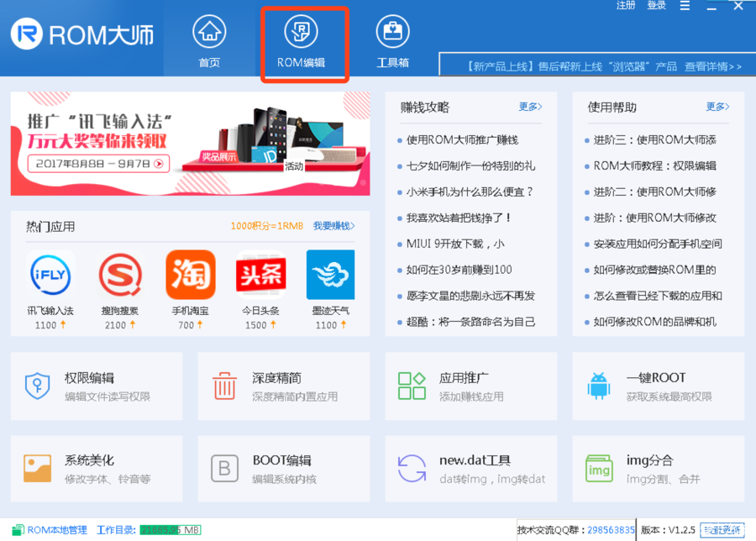The width and height of the screenshot is (756, 541).
Task: Launch the BOOT编辑 tool
Action: [284, 469]
